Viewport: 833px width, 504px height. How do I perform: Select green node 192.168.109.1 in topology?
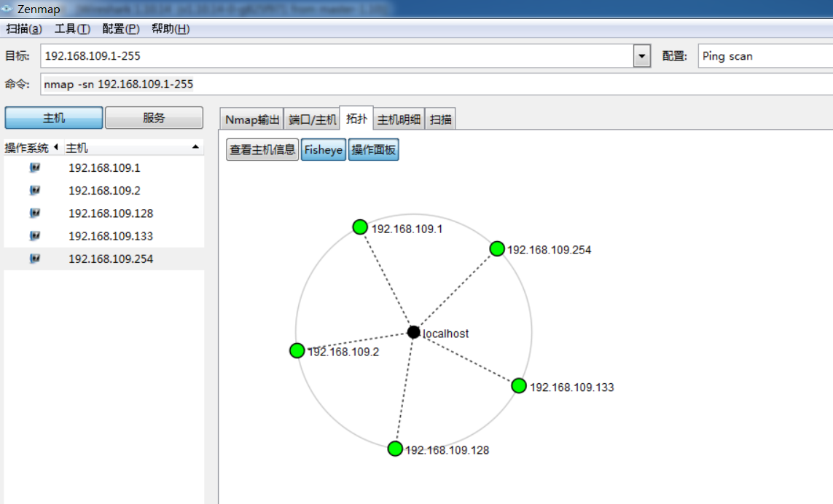pyautogui.click(x=360, y=227)
